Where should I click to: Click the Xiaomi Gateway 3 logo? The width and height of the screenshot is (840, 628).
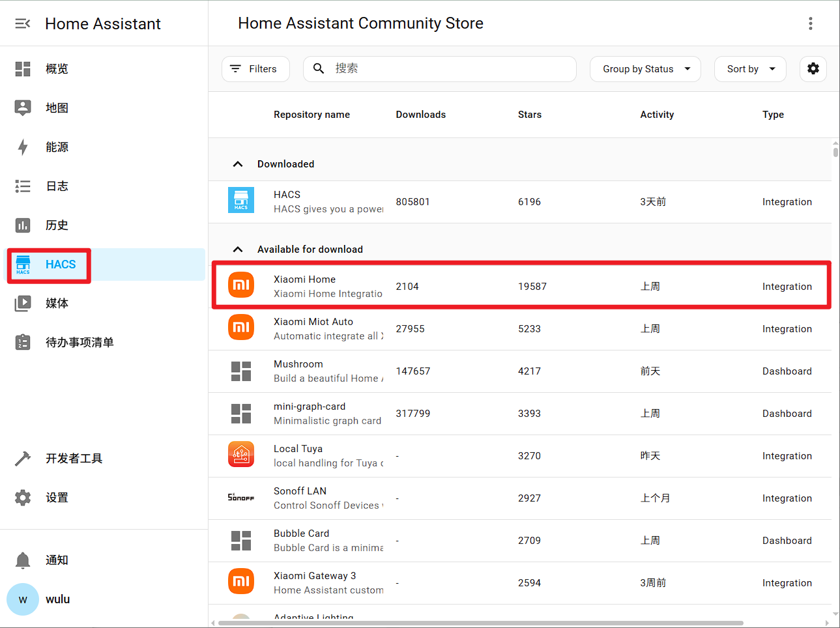(x=241, y=581)
